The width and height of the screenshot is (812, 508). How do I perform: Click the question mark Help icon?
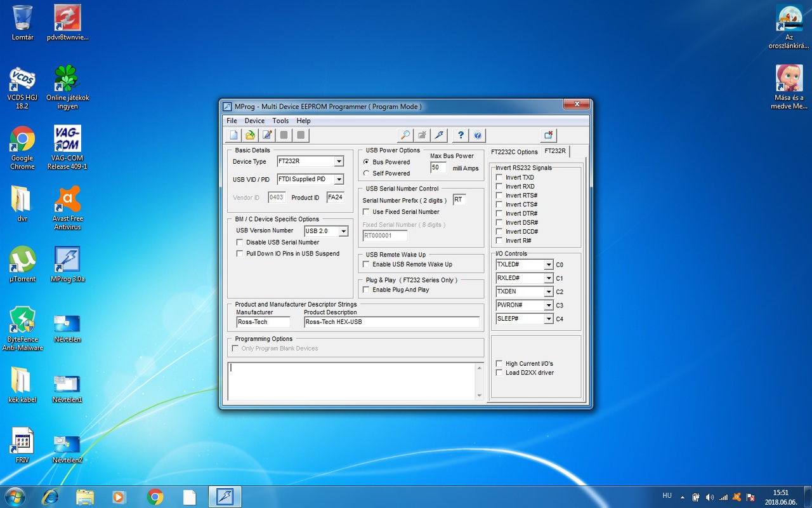coord(461,135)
